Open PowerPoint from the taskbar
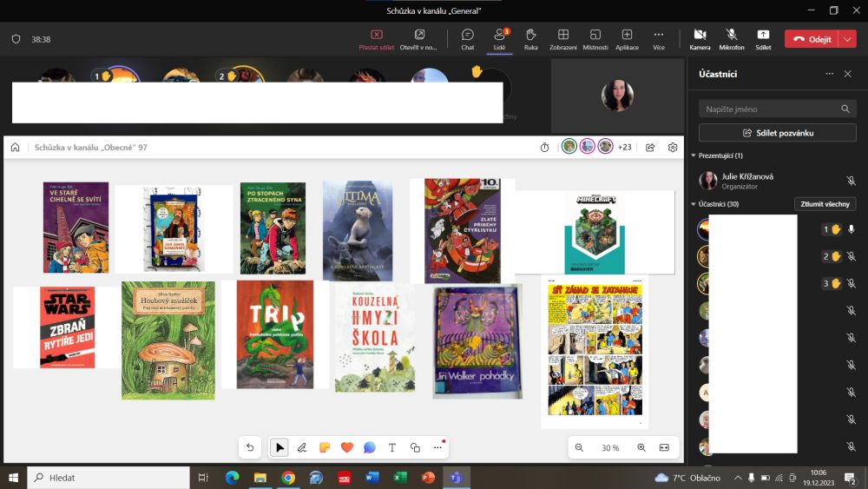 click(428, 478)
